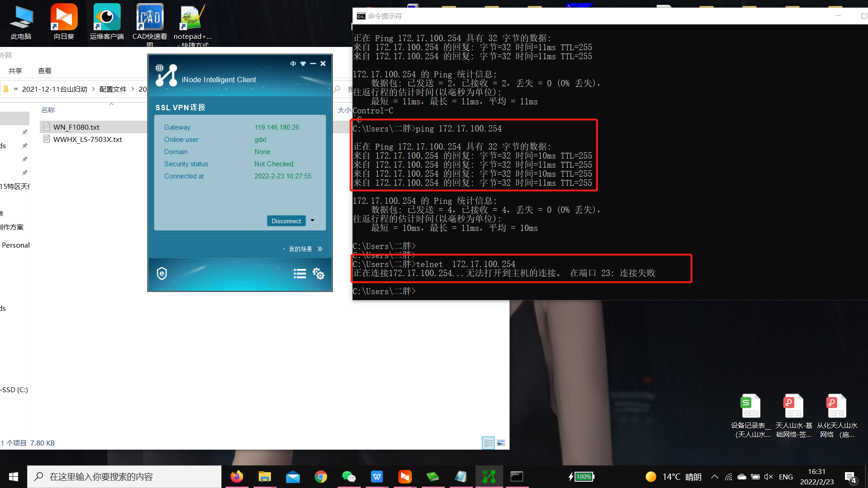Open iNode settings gear icon

[x=318, y=274]
